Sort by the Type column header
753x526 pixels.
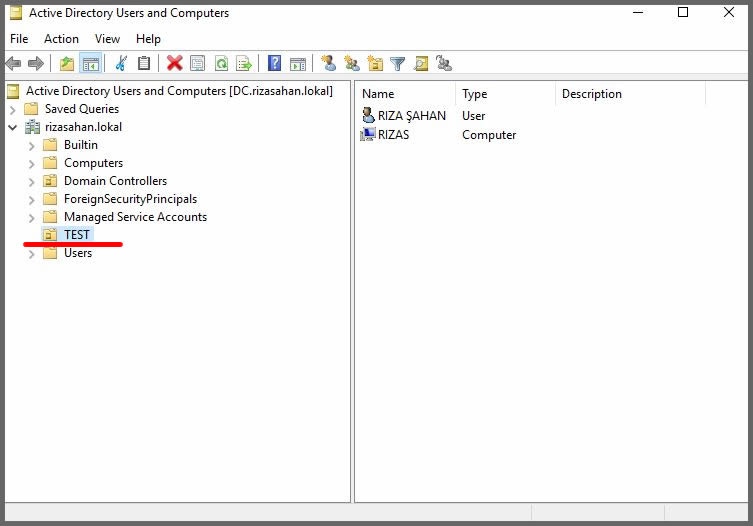tap(505, 94)
